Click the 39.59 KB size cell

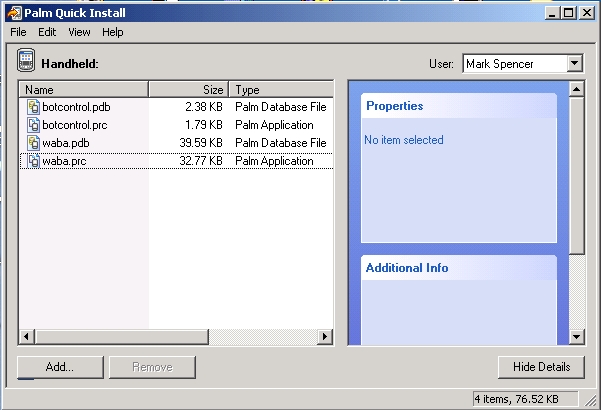coord(201,143)
